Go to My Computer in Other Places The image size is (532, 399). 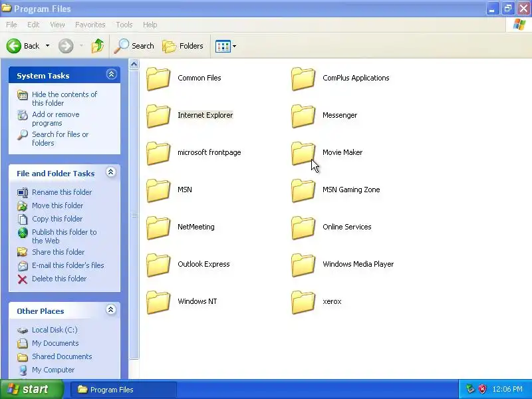click(53, 369)
